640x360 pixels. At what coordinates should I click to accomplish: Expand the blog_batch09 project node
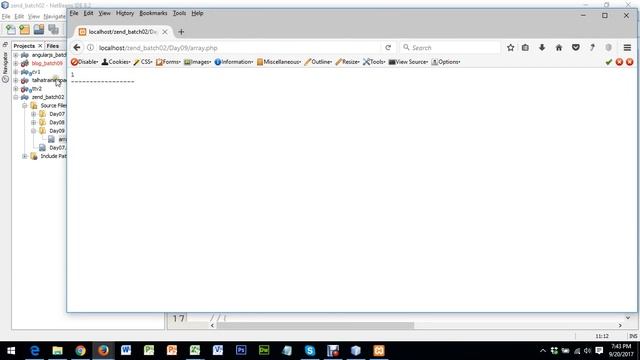(16, 63)
